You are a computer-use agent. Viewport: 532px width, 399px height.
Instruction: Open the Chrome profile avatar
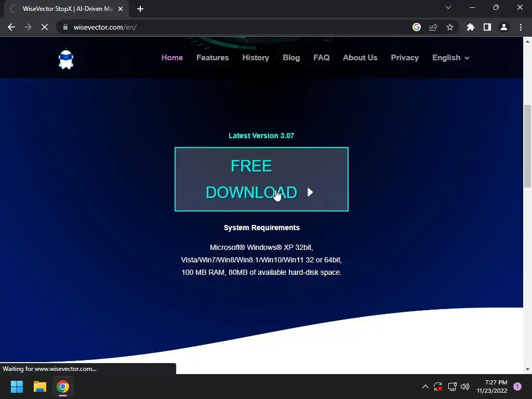(504, 27)
